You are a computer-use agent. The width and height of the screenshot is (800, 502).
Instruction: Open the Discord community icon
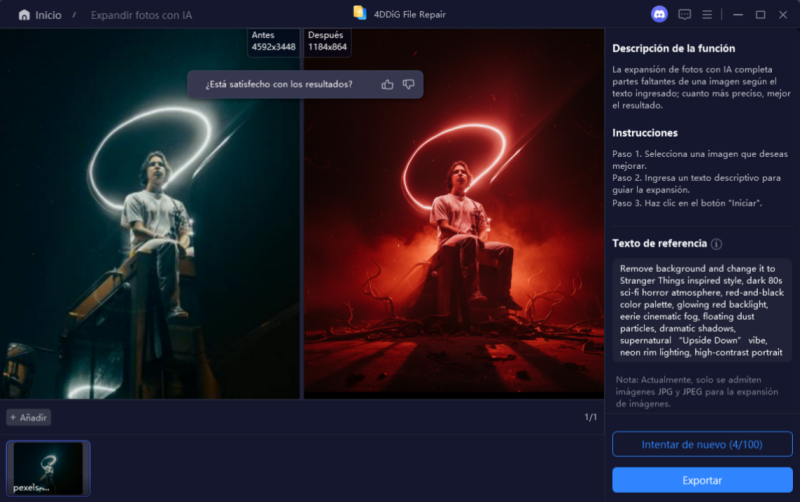tap(659, 14)
